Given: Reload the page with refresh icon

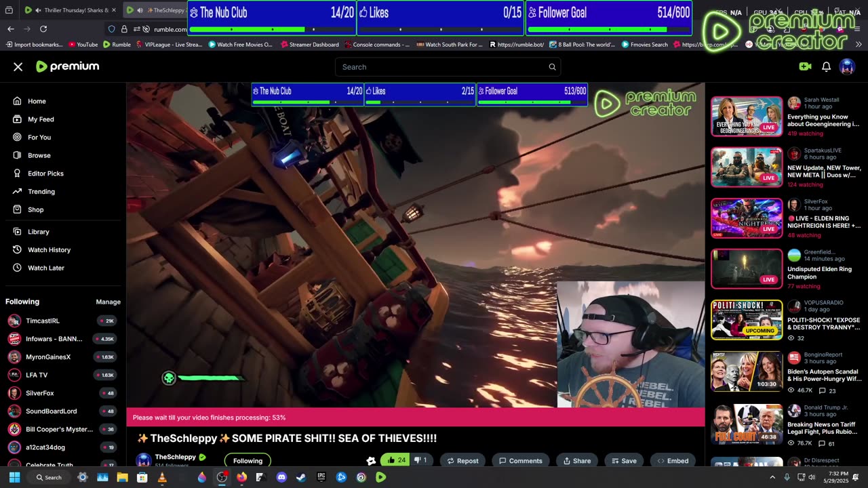Looking at the screenshot, I should point(43,29).
